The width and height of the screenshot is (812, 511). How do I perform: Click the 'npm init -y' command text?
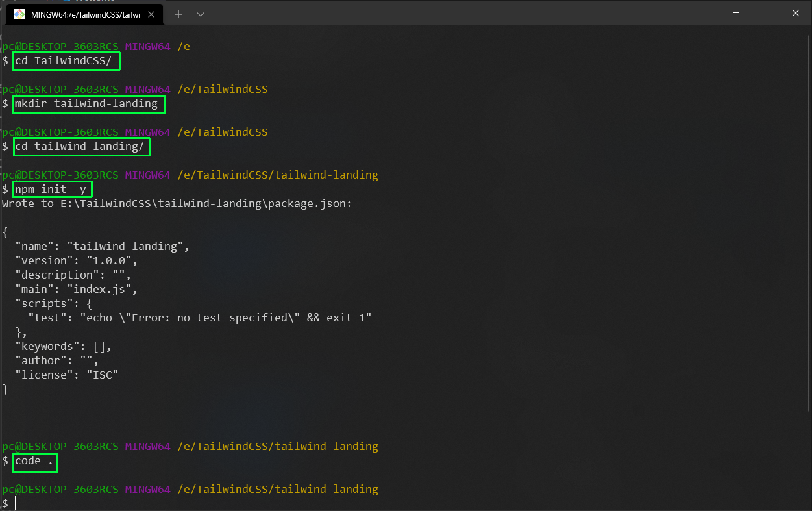(51, 190)
